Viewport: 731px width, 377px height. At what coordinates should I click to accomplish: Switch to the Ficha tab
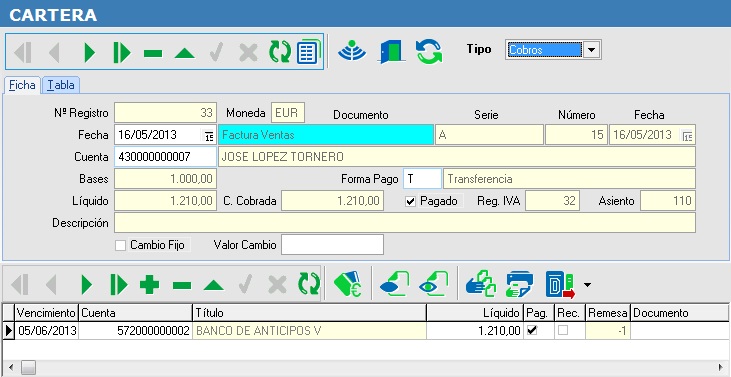(22, 85)
